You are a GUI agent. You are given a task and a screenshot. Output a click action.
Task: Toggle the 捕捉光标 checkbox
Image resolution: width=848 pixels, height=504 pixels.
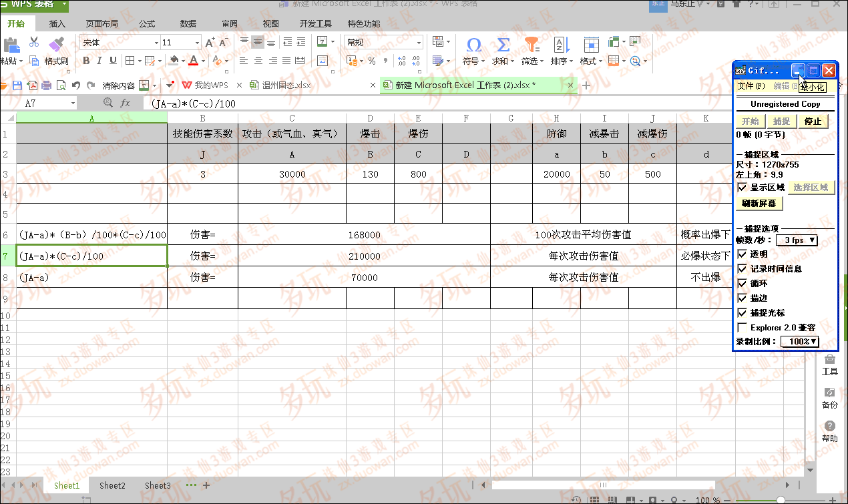click(743, 313)
